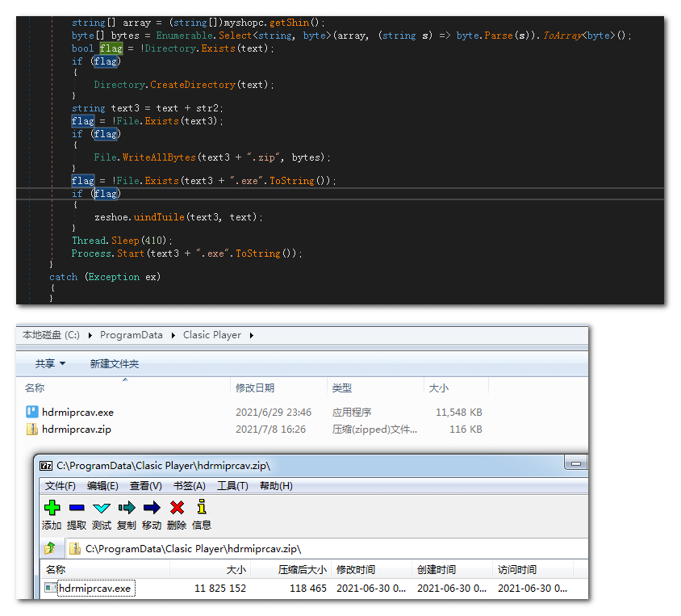
Task: Click the 11 825 152 size value in 7-Zip
Action: pos(220,589)
